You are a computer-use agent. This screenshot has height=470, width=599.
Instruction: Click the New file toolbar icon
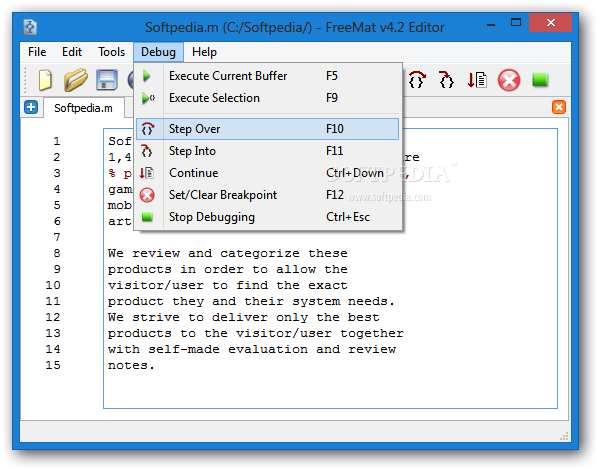tap(45, 80)
